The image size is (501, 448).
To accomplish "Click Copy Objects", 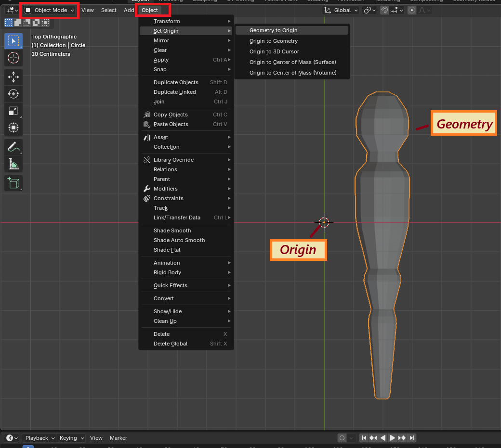I will [x=186, y=115].
